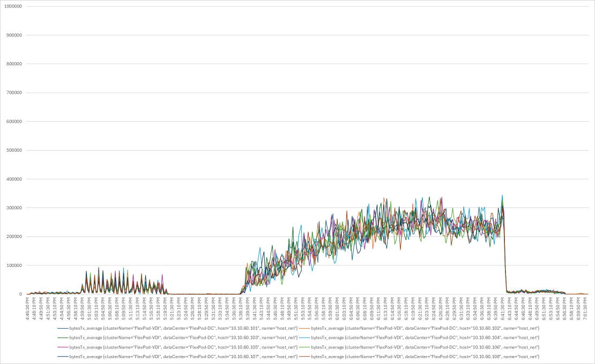Click the 800000 y-axis label
The height and width of the screenshot is (364, 595).
14,64
